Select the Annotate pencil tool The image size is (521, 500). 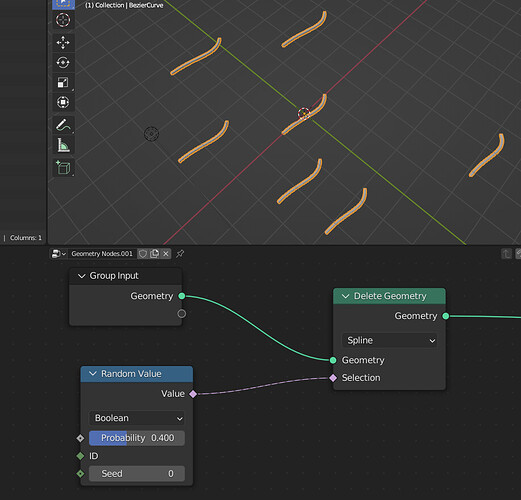pos(63,126)
